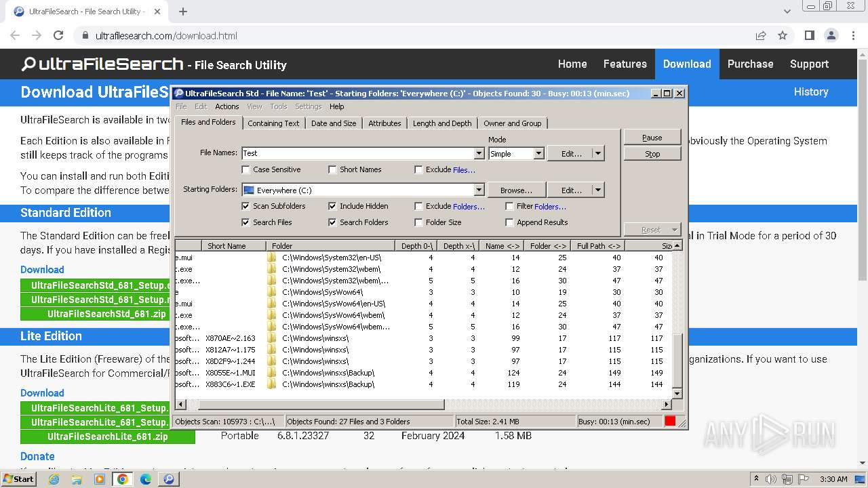The width and height of the screenshot is (868, 488).
Task: Open the Filter Folders... link
Action: (x=550, y=207)
